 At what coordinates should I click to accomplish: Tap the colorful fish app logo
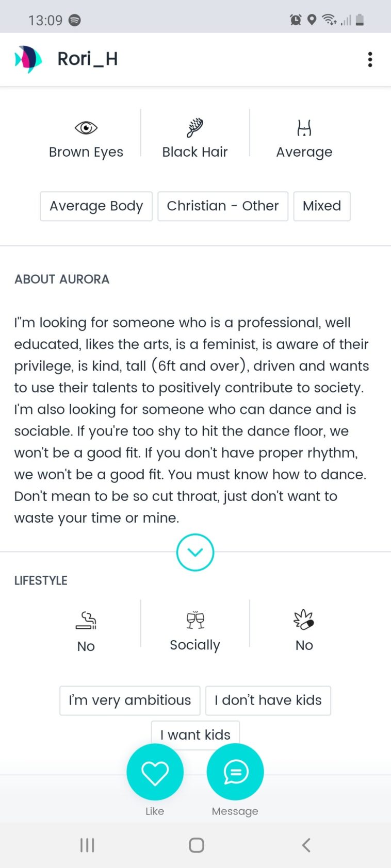coord(28,59)
